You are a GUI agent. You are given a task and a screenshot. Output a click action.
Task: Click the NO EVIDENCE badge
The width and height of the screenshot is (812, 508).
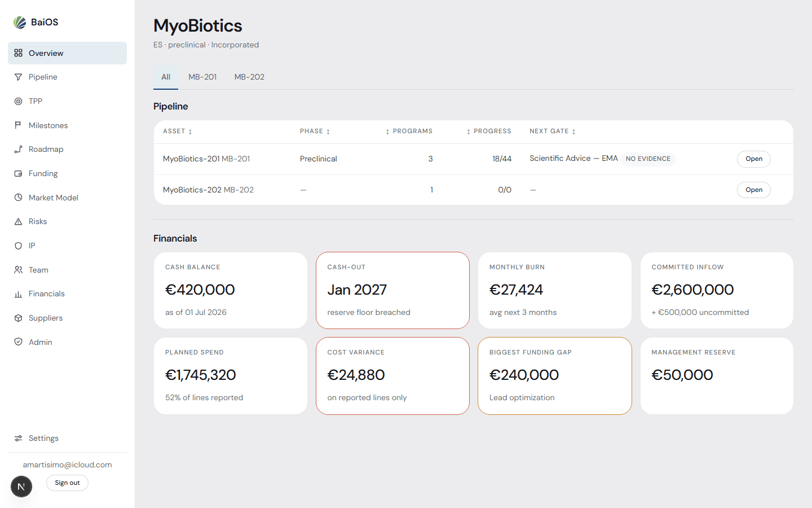coord(648,159)
